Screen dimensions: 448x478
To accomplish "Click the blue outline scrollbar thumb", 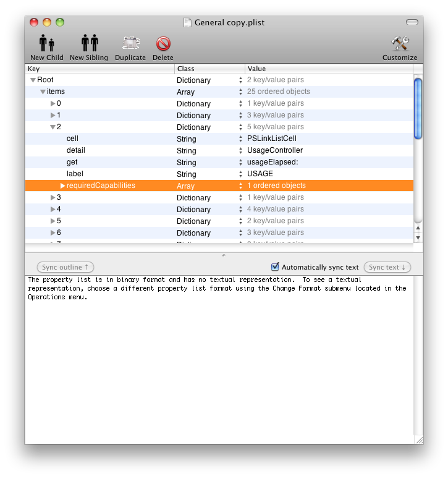I will click(x=418, y=109).
